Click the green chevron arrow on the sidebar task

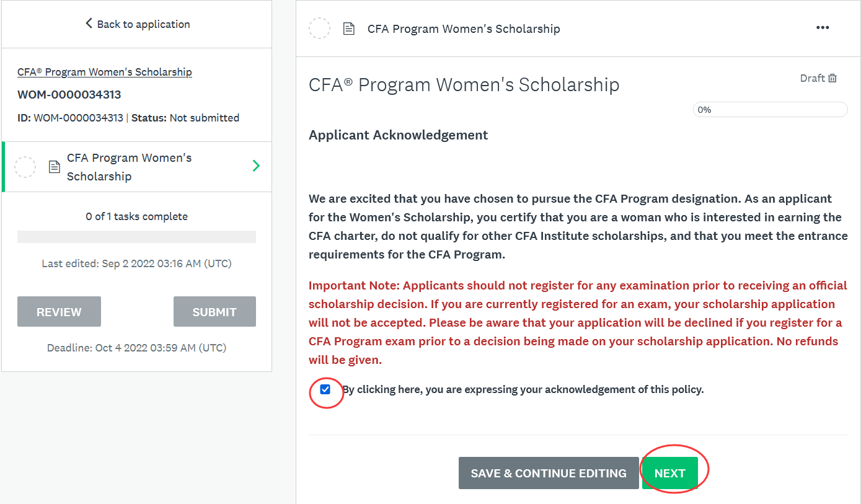tap(256, 166)
